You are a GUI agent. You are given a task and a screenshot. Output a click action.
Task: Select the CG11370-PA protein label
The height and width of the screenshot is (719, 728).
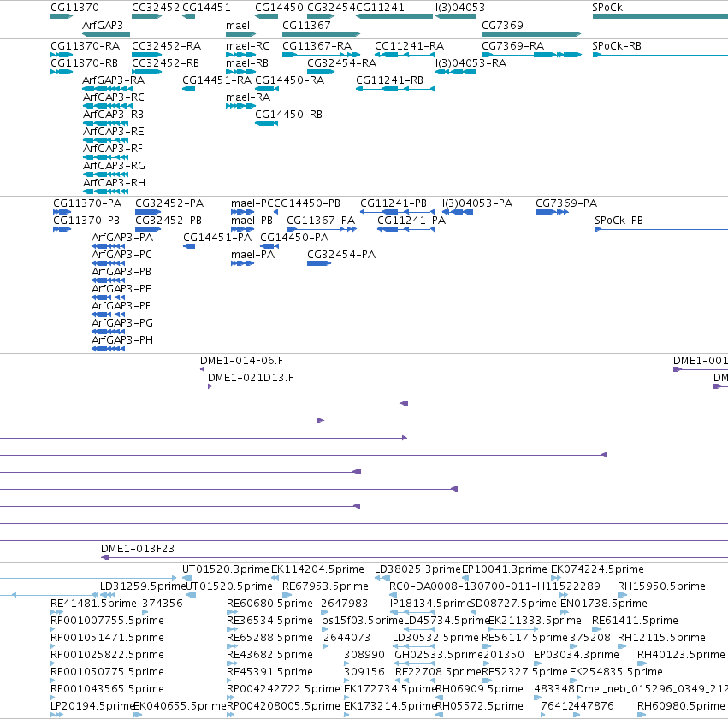[86, 203]
